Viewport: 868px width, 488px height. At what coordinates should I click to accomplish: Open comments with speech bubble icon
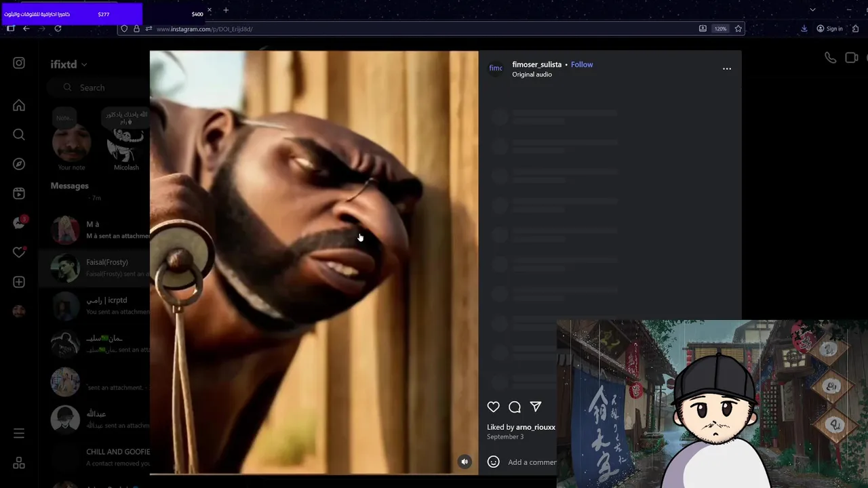click(x=515, y=407)
